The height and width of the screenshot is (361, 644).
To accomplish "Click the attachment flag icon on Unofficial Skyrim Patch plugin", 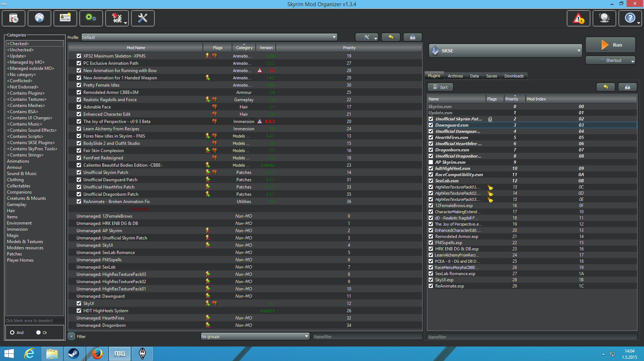I will click(x=490, y=119).
